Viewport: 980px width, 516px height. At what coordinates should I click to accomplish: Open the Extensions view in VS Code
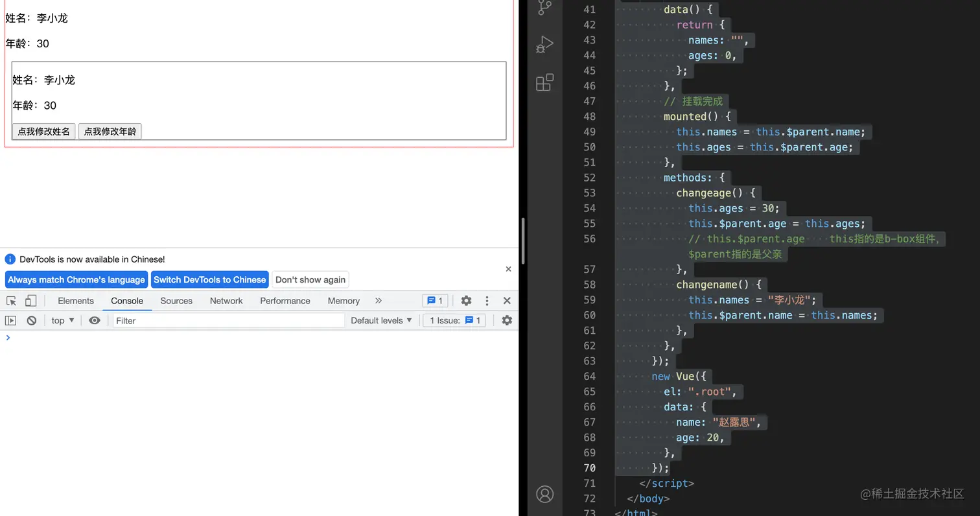[x=544, y=82]
